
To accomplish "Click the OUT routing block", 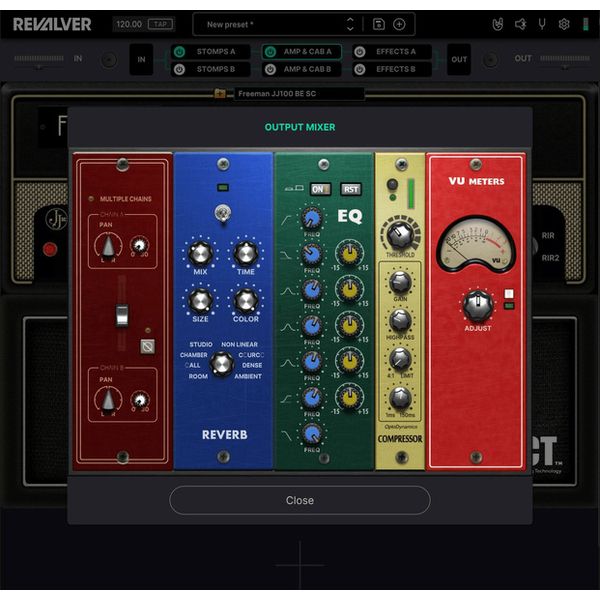I will (x=459, y=59).
